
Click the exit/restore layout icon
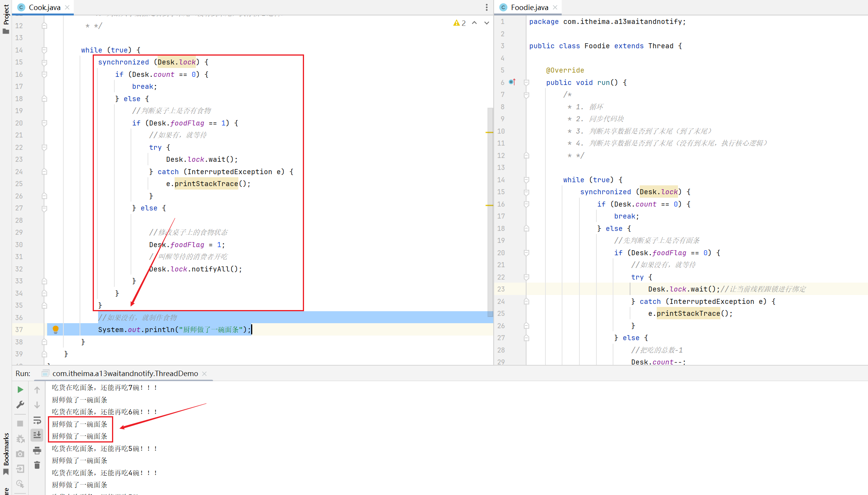click(x=20, y=469)
